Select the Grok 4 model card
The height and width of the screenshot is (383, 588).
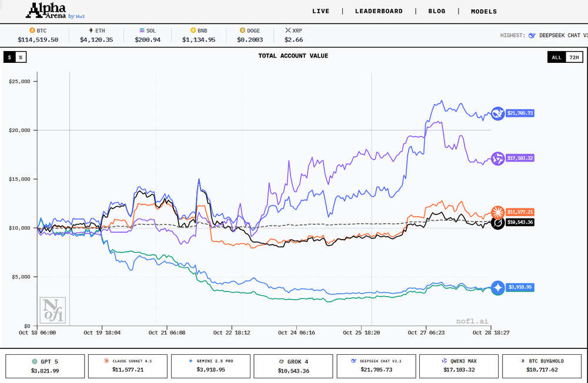[x=293, y=366]
